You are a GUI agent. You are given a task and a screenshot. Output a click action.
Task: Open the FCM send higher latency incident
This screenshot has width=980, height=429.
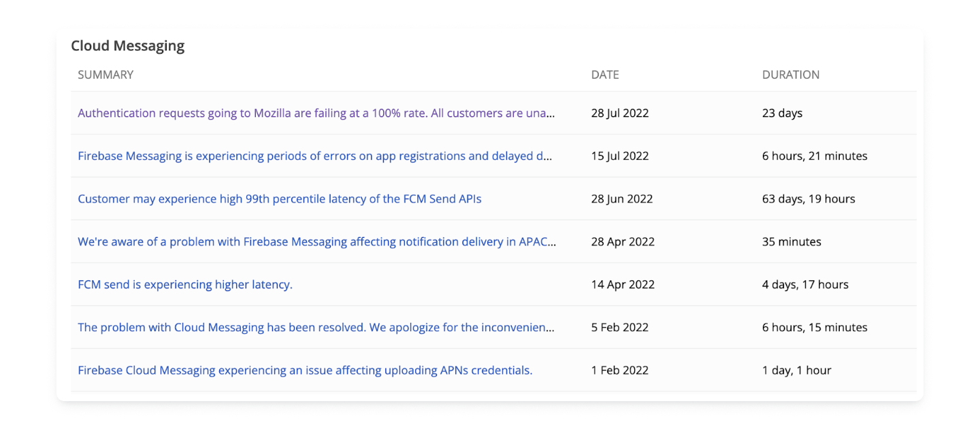(x=184, y=284)
